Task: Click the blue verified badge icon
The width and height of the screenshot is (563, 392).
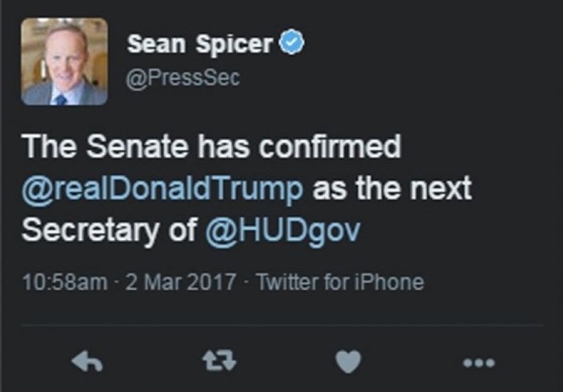Action: point(292,42)
